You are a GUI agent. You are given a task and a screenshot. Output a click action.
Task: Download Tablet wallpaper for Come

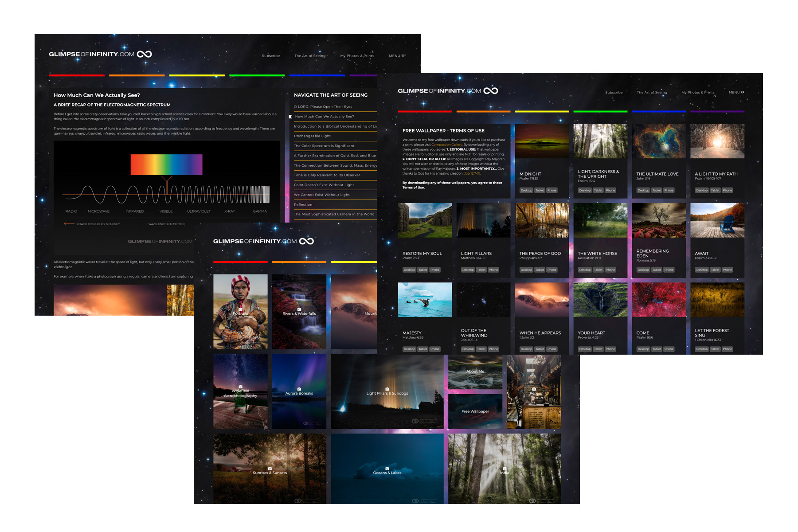pos(657,349)
